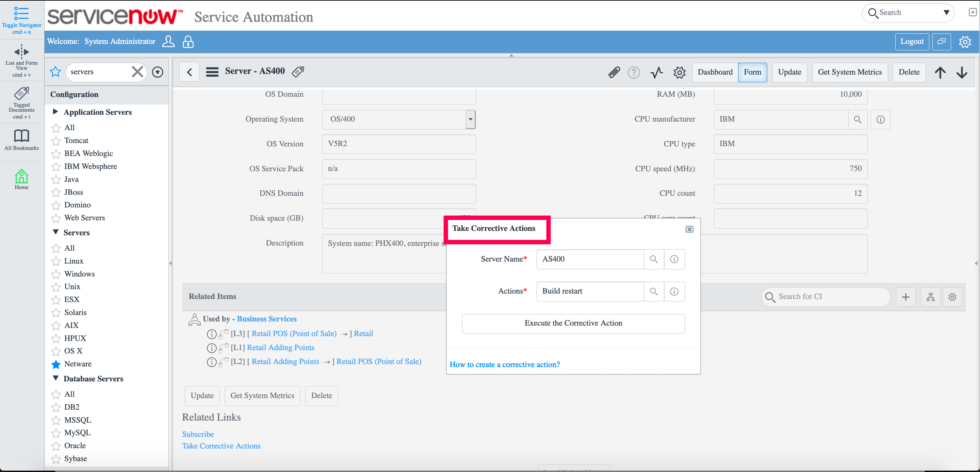The width and height of the screenshot is (980, 472).
Task: Collapse the Servers section
Action: [x=56, y=232]
